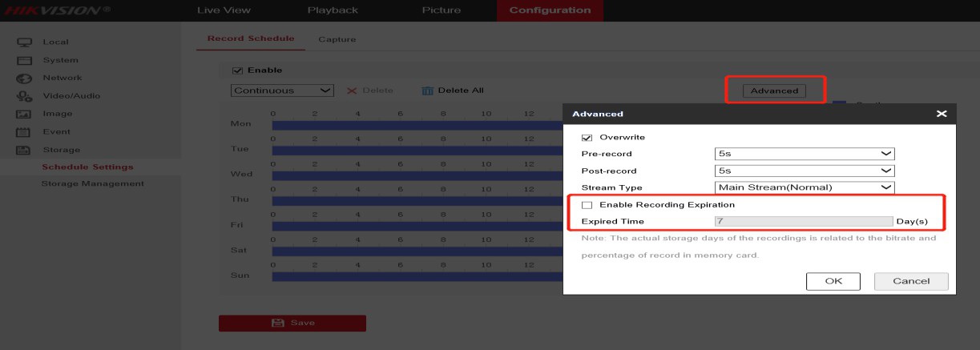Open the Post-record dropdown
The height and width of the screenshot is (350, 980).
[x=804, y=171]
